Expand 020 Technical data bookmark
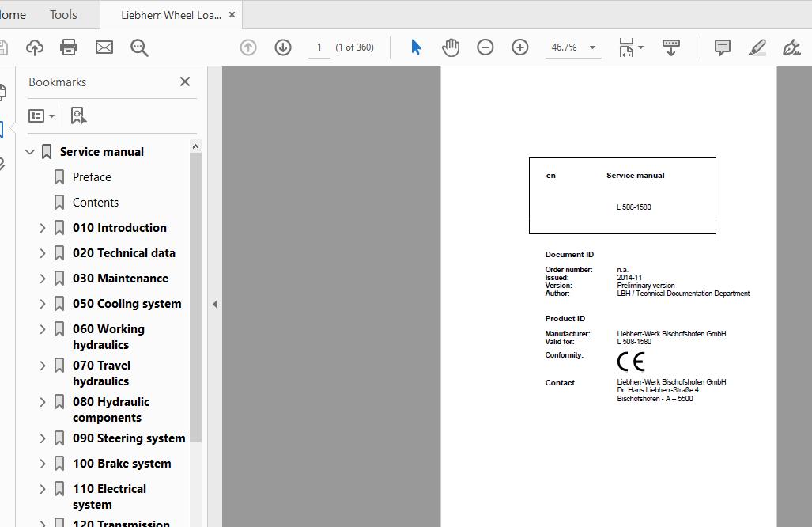 point(43,253)
